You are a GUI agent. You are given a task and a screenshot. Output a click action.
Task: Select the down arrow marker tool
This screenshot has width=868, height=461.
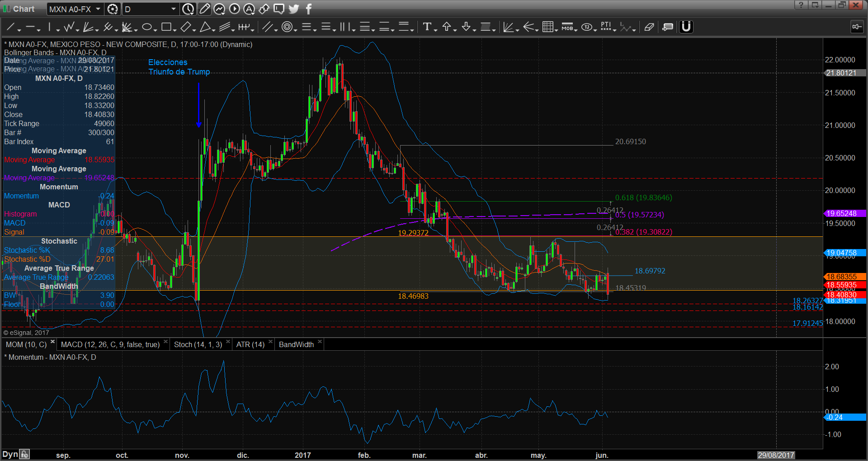click(466, 27)
